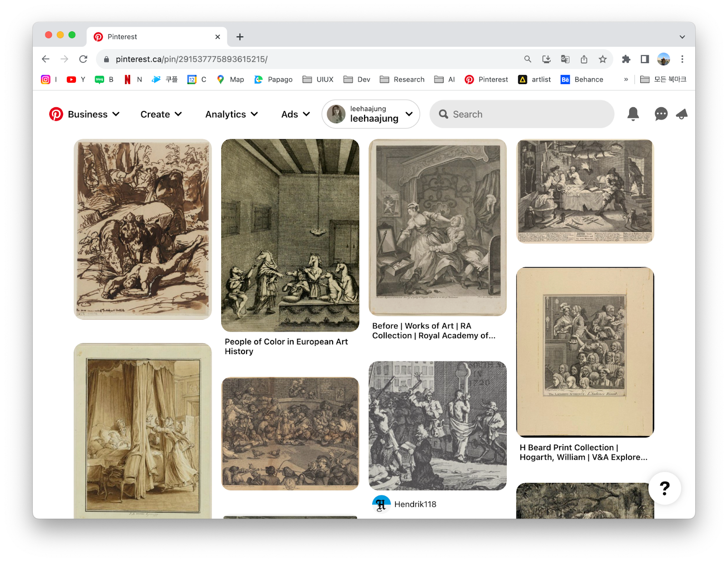Open the leehaajung account switcher
The height and width of the screenshot is (562, 728).
(x=370, y=114)
